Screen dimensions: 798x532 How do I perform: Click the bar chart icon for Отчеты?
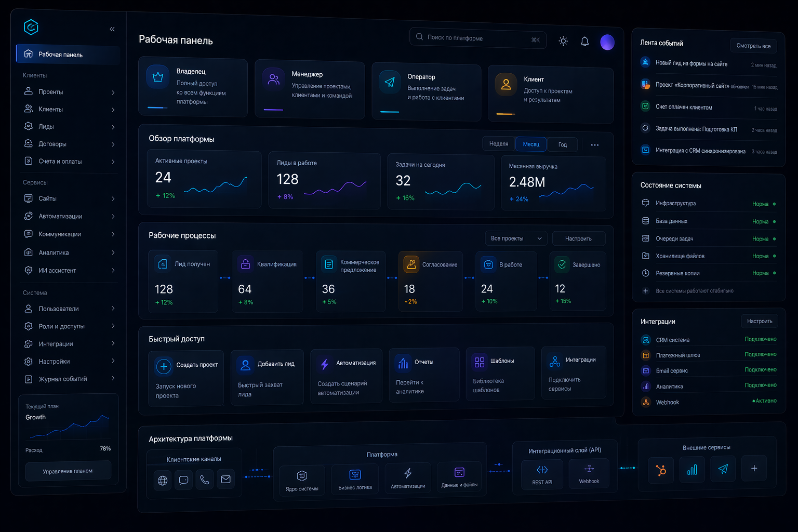point(403,363)
